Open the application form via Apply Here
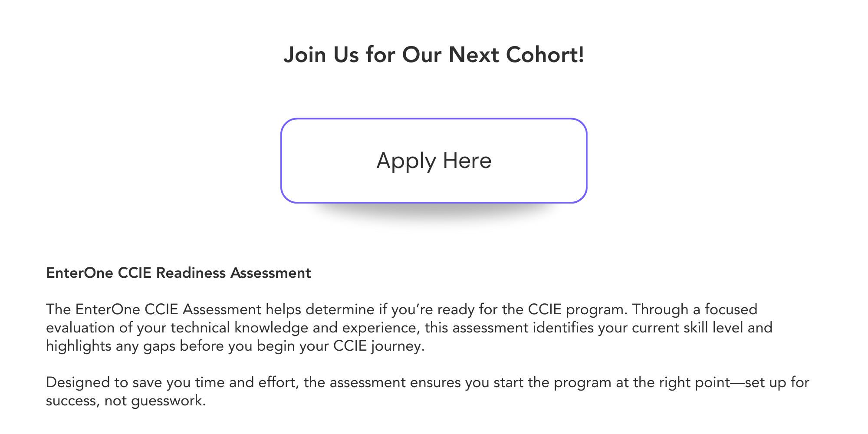This screenshot has width=868, height=434. [434, 160]
